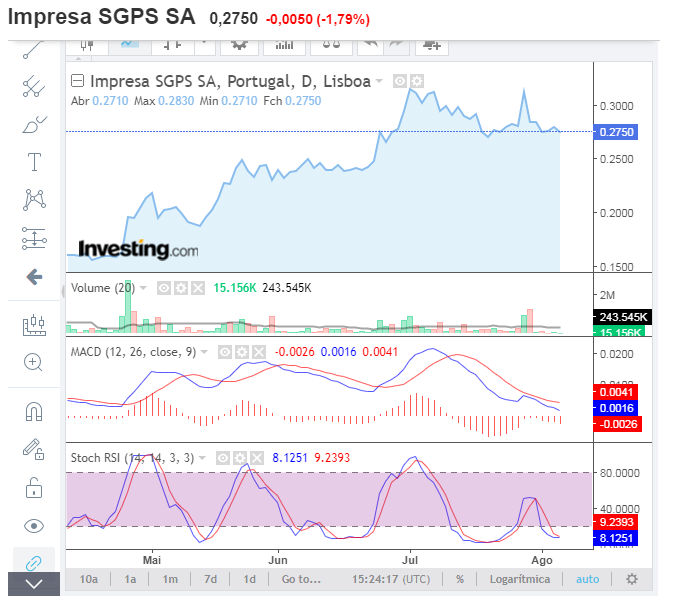Expand the MACD indicator dropdown
675x597 pixels.
pyautogui.click(x=204, y=352)
